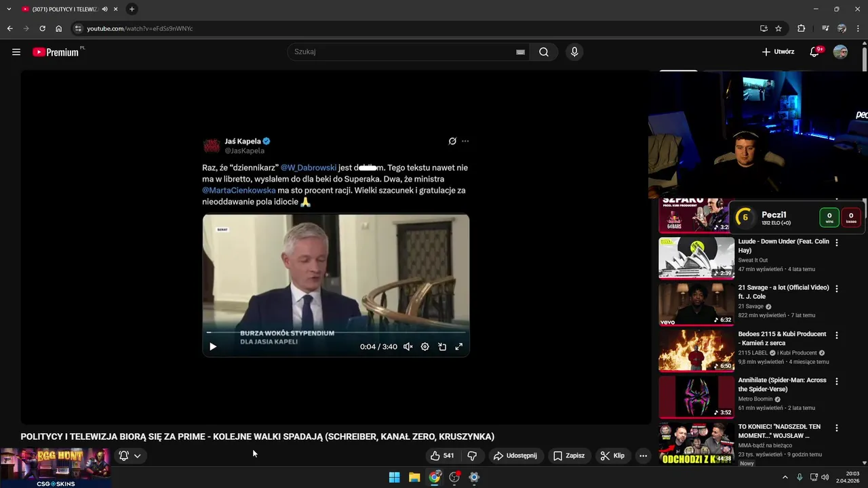Like the video with 541 likes

coord(441,455)
